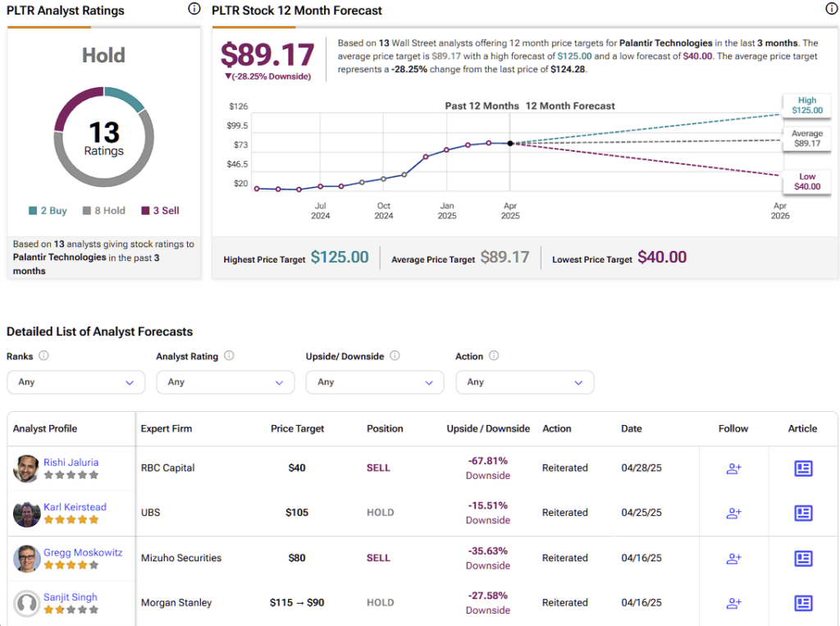
Task: Open Gregg Moskowitz analyst profile link
Action: (83, 552)
